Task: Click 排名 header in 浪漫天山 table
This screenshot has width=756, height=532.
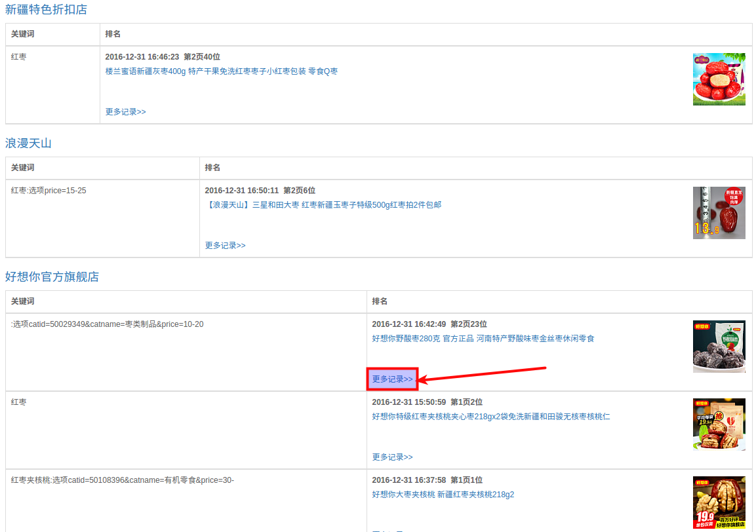Action: pos(212,168)
